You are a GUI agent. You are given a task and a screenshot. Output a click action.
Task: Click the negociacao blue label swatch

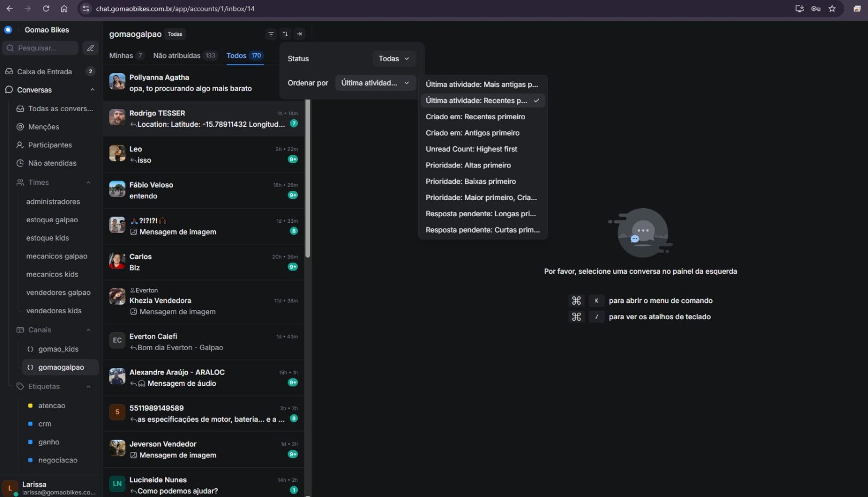click(x=30, y=460)
